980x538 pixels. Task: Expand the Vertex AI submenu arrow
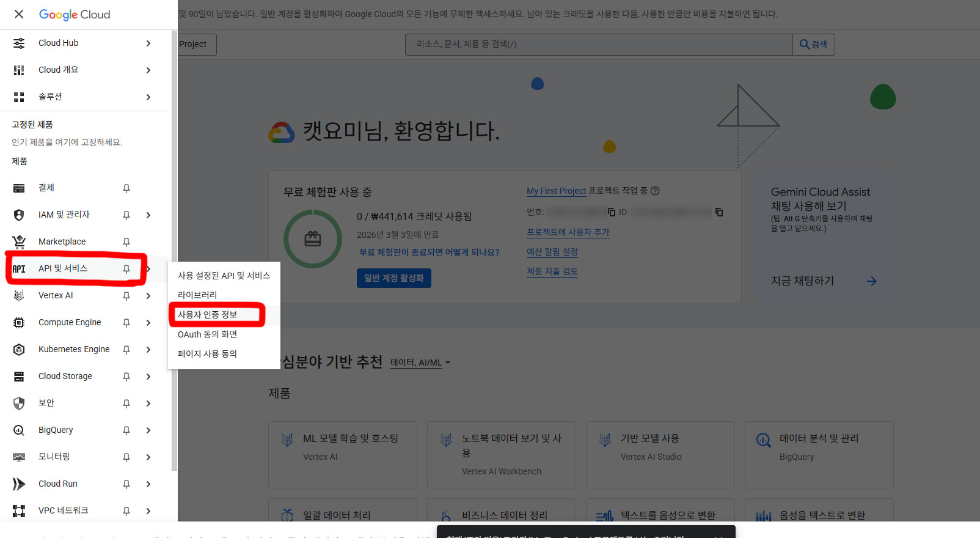point(148,296)
